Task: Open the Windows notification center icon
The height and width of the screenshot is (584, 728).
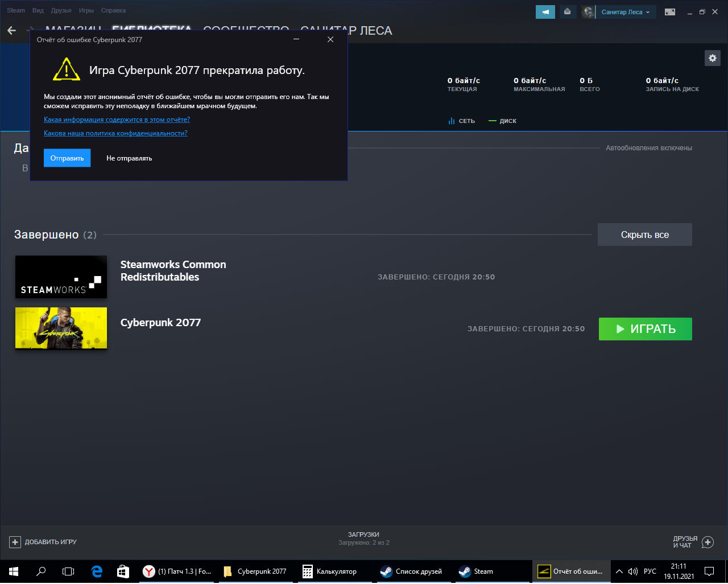Action: (x=709, y=571)
